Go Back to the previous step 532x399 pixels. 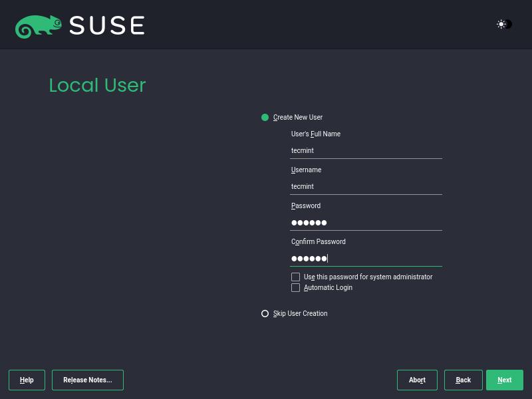[x=464, y=380]
